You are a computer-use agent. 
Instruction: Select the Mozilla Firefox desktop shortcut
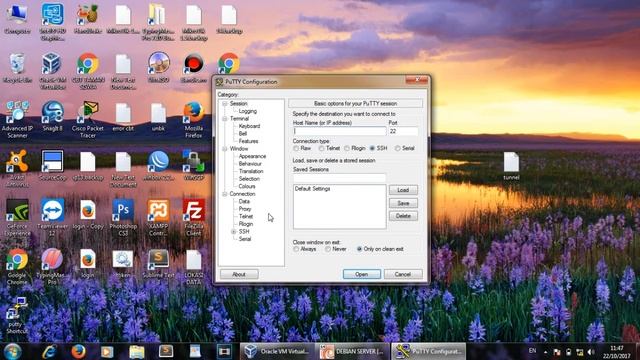[193, 120]
